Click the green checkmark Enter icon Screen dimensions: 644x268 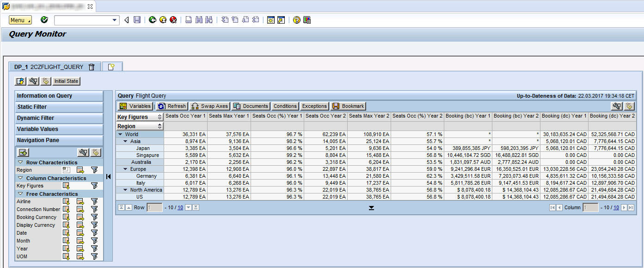[43, 20]
